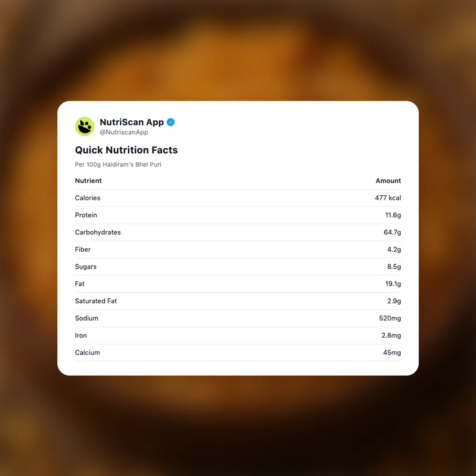Click the blue verified badge
This screenshot has width=476, height=476.
pyautogui.click(x=171, y=122)
